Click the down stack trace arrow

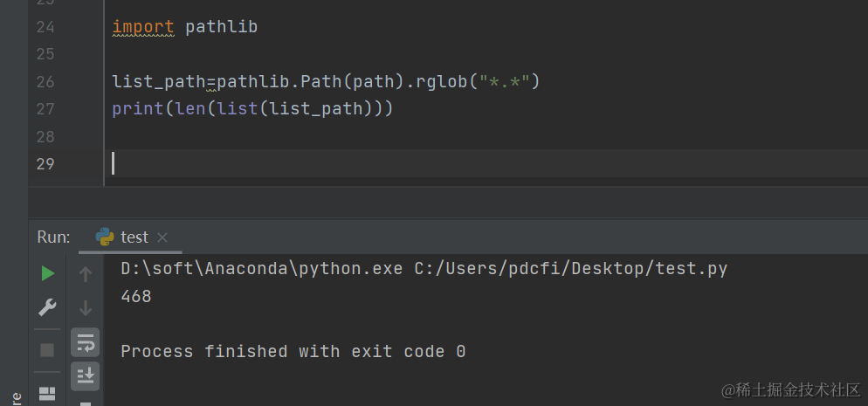point(86,307)
